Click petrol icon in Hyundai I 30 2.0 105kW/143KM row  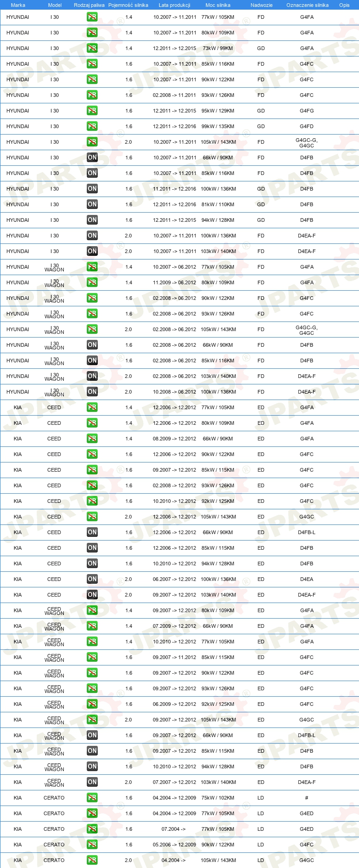(x=92, y=142)
